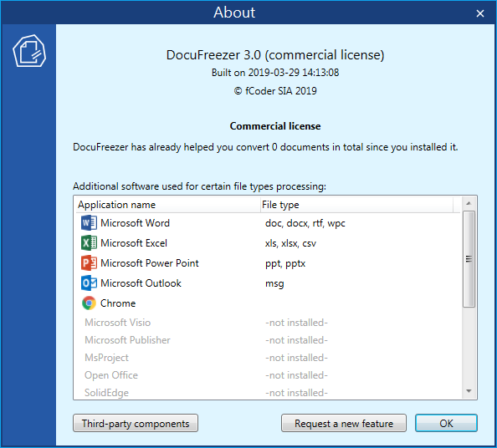The height and width of the screenshot is (448, 497).
Task: Click the '-not installed-' text for Microsoft Visio
Action: click(x=296, y=323)
